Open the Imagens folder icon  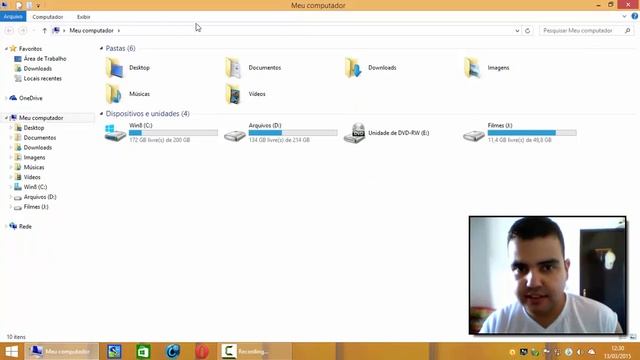(472, 68)
